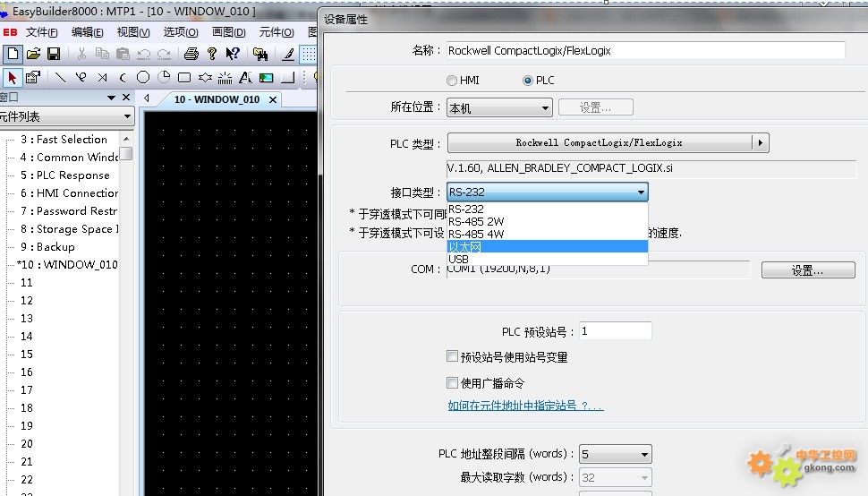Click the device name input field
This screenshot has width=868, height=496.
645,50
